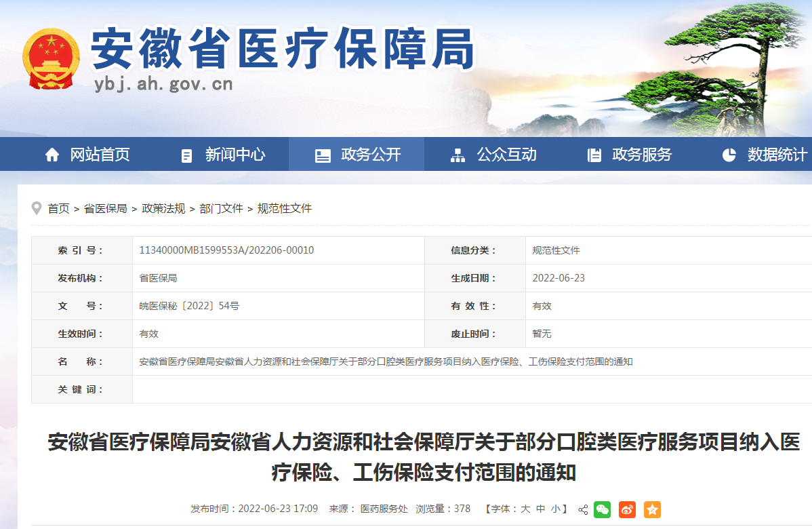Click the location pin breadcrumb icon
The height and width of the screenshot is (529, 812).
[x=36, y=208]
